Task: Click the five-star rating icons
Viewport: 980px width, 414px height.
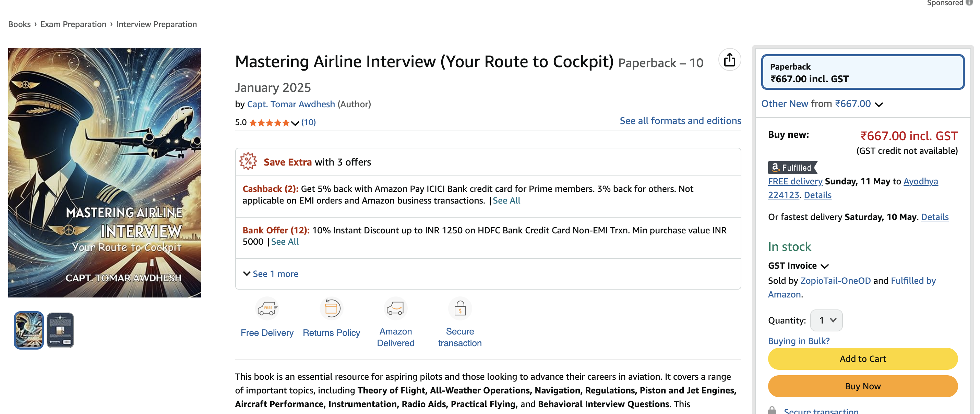Action: [x=270, y=122]
